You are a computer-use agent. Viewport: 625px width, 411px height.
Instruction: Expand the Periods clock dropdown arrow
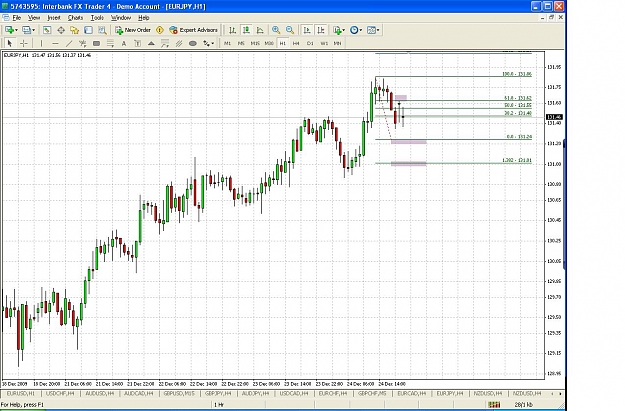tap(361, 30)
